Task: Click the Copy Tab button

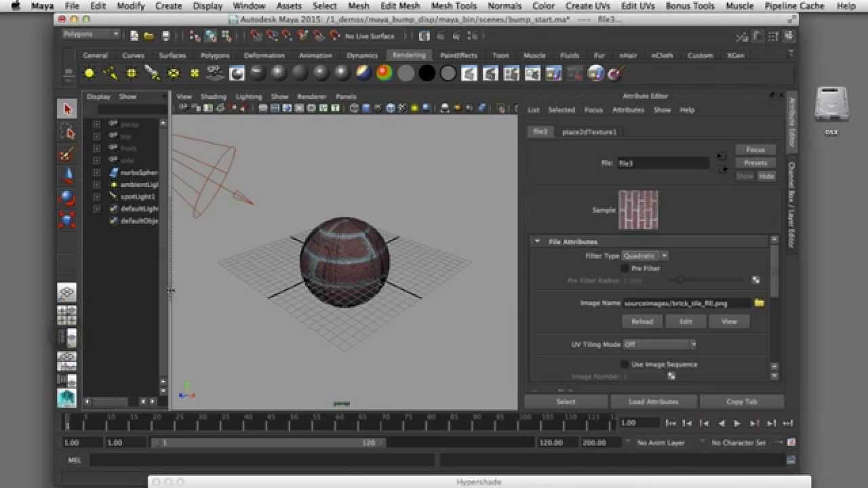Action: point(741,401)
